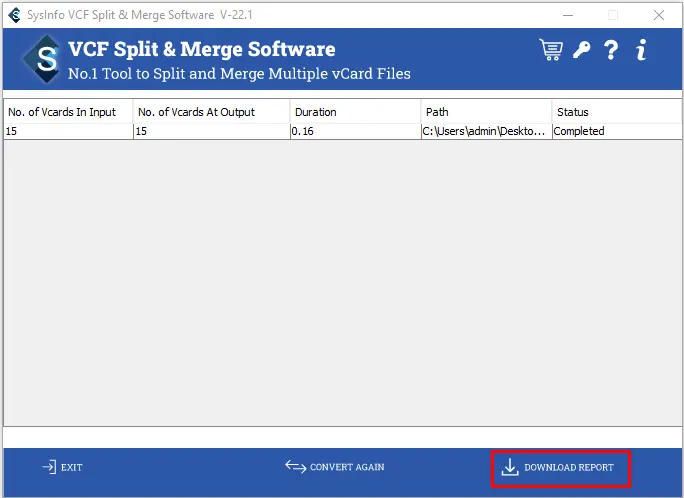Select the Completed status cell

pos(616,131)
